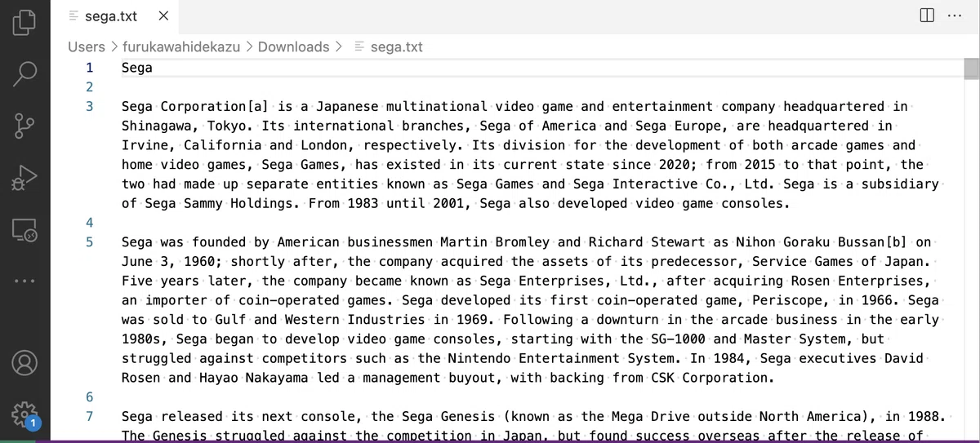Split the editor to the right
This screenshot has width=980, height=443.
coord(926,16)
